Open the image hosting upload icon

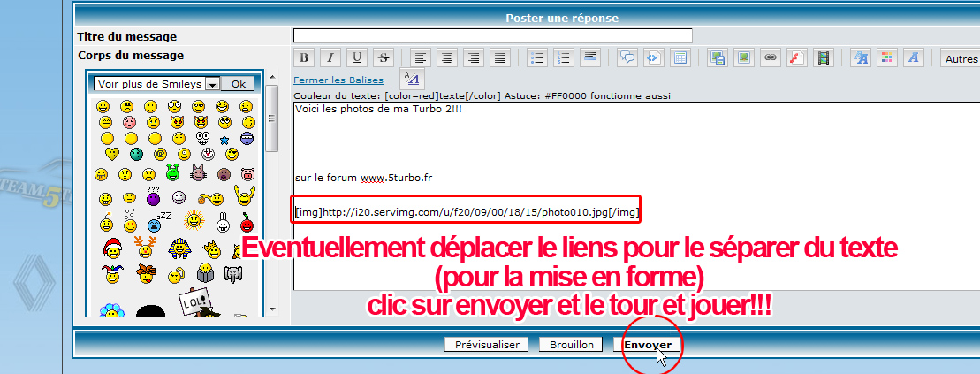pos(718,58)
